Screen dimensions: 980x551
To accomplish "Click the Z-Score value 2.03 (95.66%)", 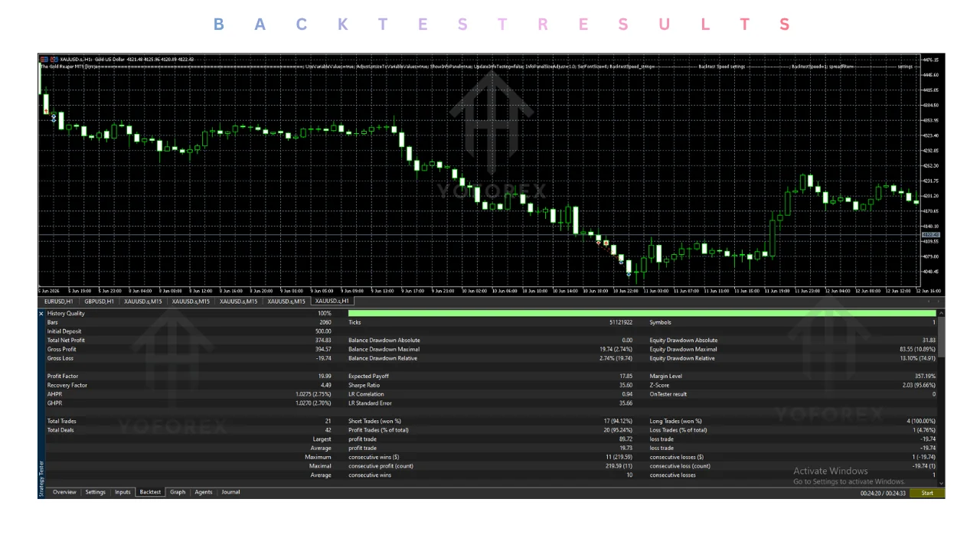I will click(x=920, y=386).
